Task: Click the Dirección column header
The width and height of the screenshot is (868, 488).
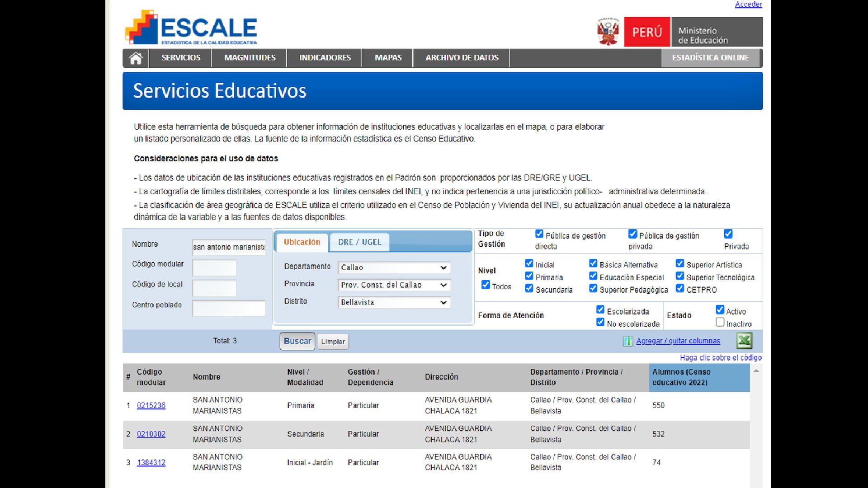Action: click(441, 377)
